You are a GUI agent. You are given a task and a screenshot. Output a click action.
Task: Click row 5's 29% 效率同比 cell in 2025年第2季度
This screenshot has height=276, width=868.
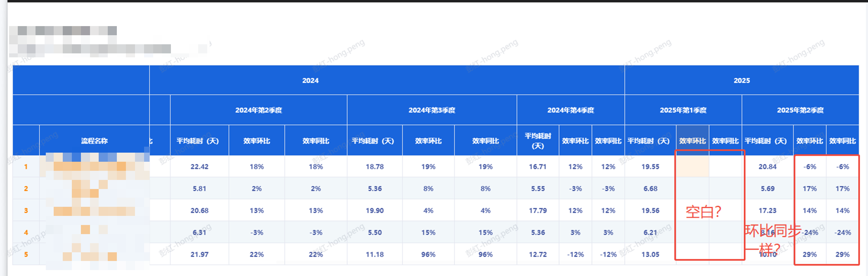pos(842,254)
